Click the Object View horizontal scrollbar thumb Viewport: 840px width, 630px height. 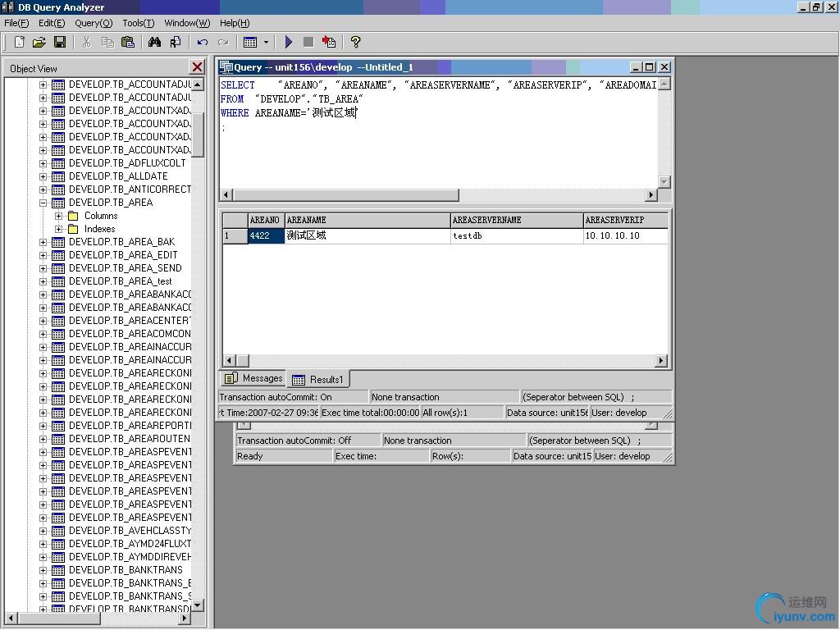click(x=59, y=619)
